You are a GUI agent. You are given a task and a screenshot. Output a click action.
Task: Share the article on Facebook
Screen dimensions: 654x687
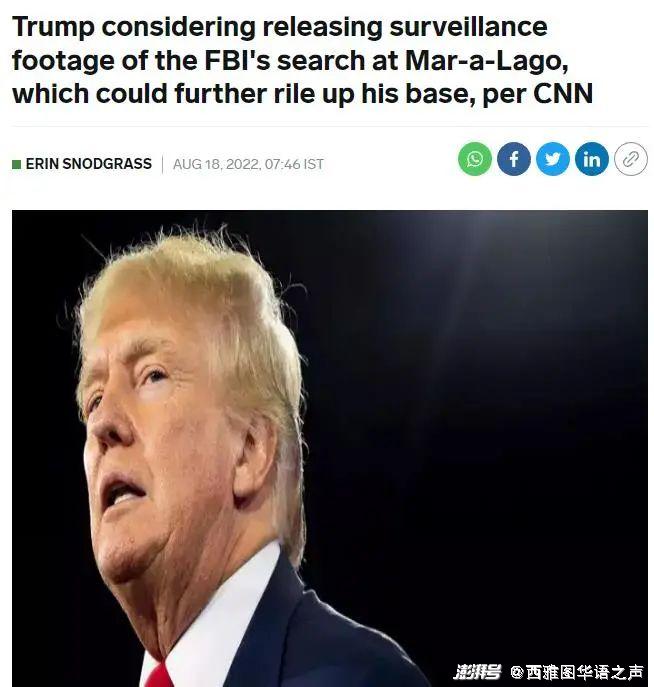(x=513, y=159)
